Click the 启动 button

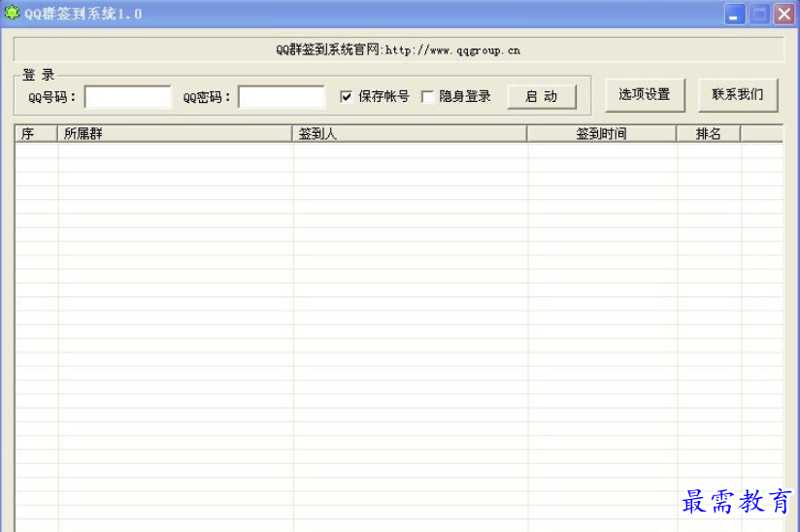coord(542,97)
